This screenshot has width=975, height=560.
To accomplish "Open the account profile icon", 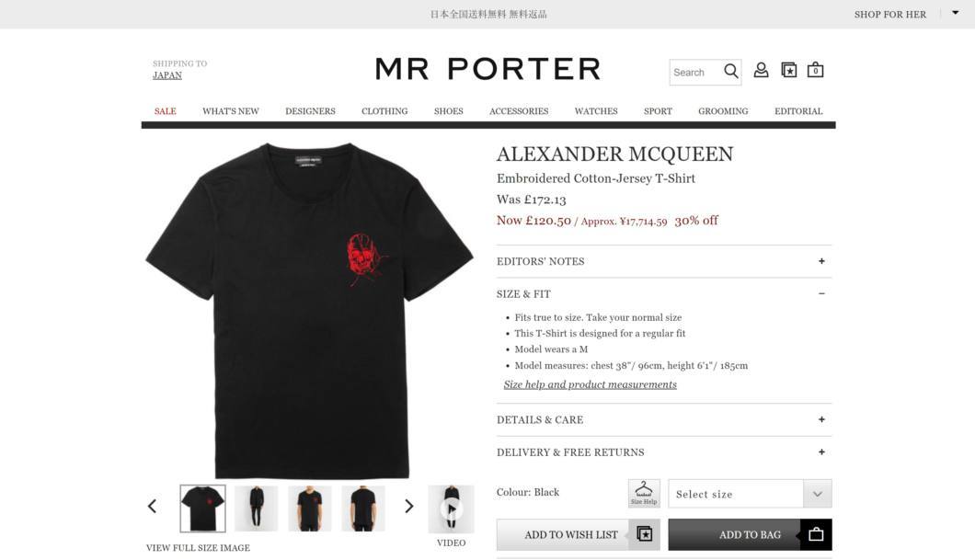I will tap(761, 70).
